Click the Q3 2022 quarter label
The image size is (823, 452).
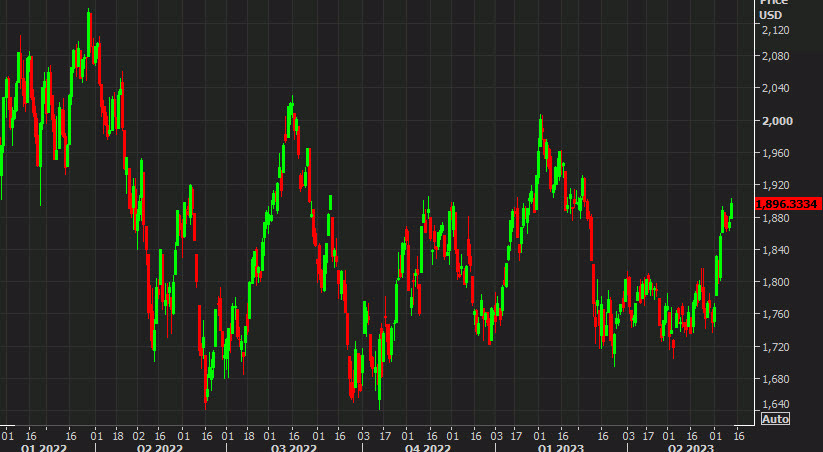point(294,448)
